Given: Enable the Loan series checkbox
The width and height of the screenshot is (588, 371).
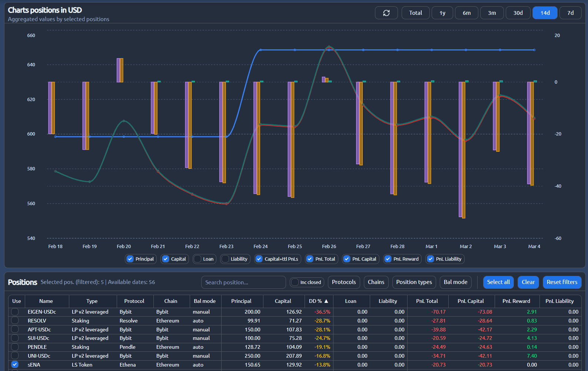Looking at the screenshot, I should [x=198, y=259].
